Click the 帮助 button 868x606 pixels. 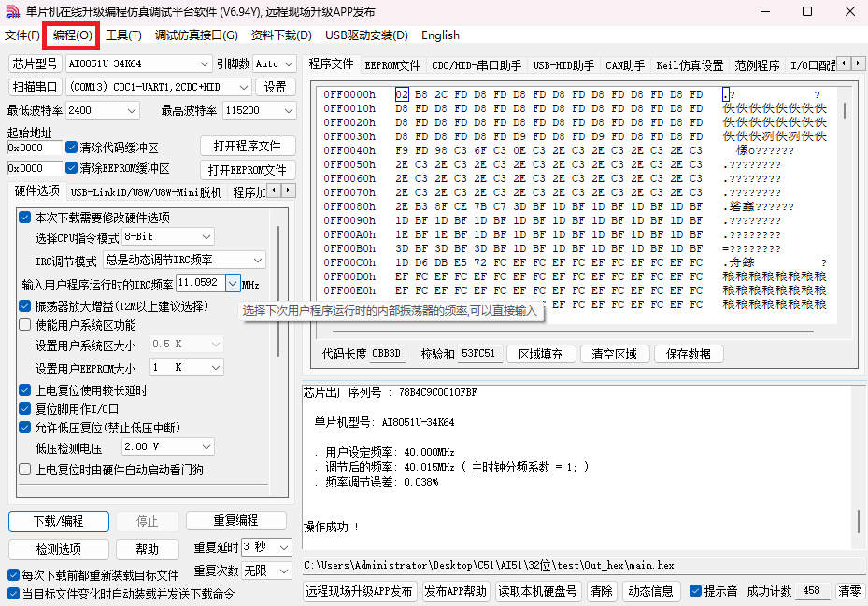pos(148,550)
